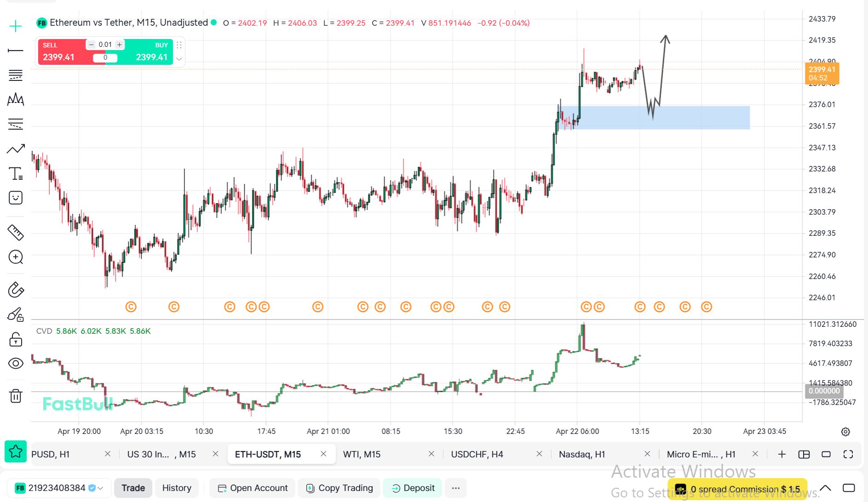Select the crosshair cursor tool
This screenshot has height=502, width=868.
click(x=16, y=26)
